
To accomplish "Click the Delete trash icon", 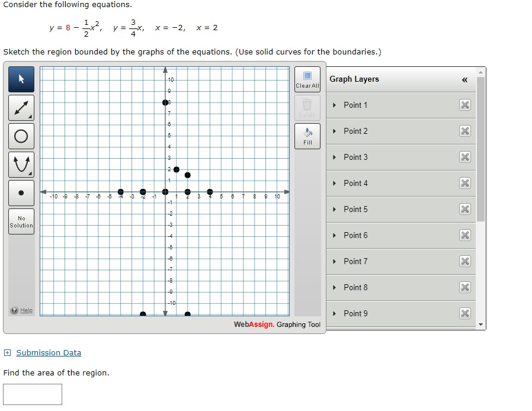I will click(x=307, y=107).
